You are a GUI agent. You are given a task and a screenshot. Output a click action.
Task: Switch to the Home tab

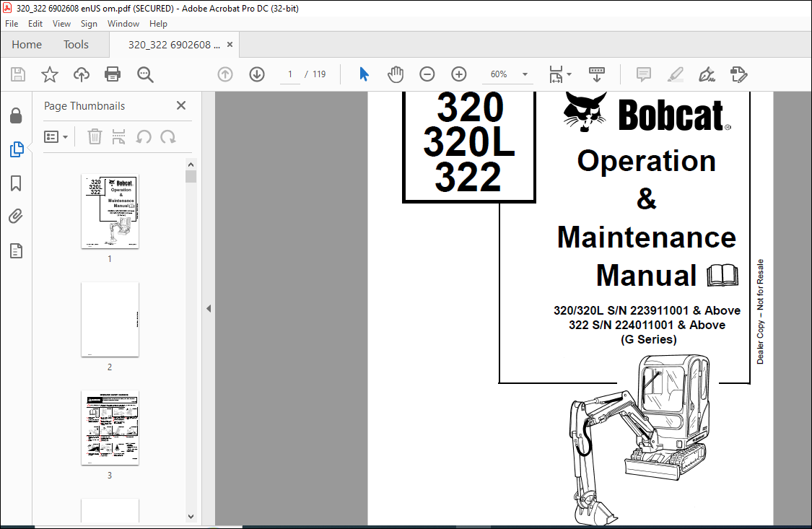click(x=27, y=45)
